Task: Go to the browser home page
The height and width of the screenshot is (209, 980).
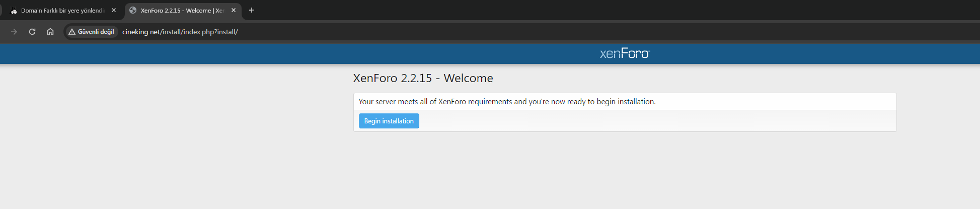Action: point(50,32)
